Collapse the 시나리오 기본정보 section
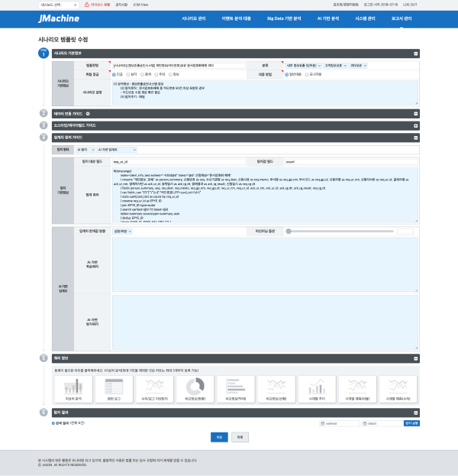 click(415, 54)
